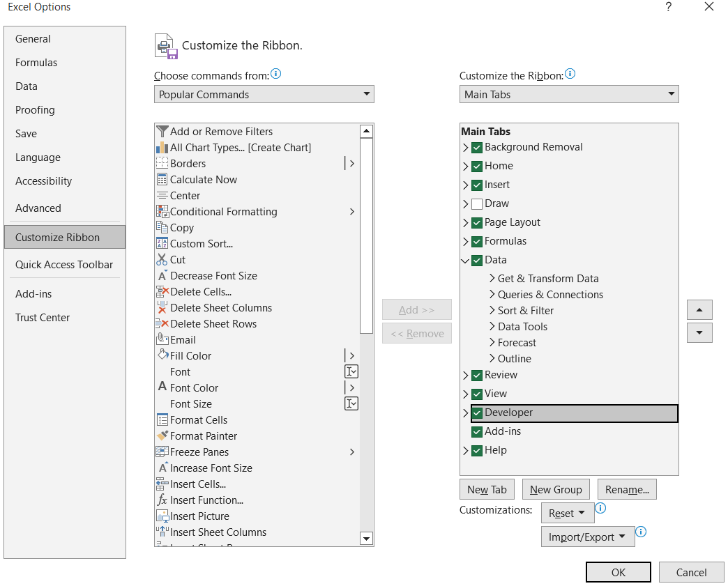
Task: Move selected tab up with arrow button
Action: 699,310
